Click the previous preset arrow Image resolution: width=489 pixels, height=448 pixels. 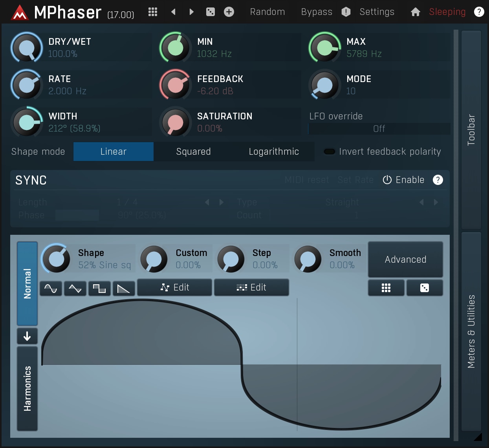tap(173, 12)
